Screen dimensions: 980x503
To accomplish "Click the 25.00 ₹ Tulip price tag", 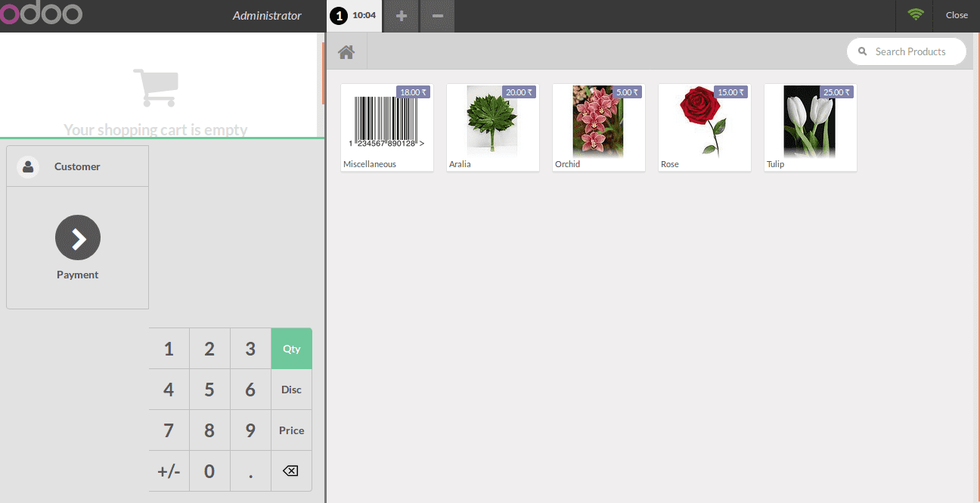I will (836, 92).
